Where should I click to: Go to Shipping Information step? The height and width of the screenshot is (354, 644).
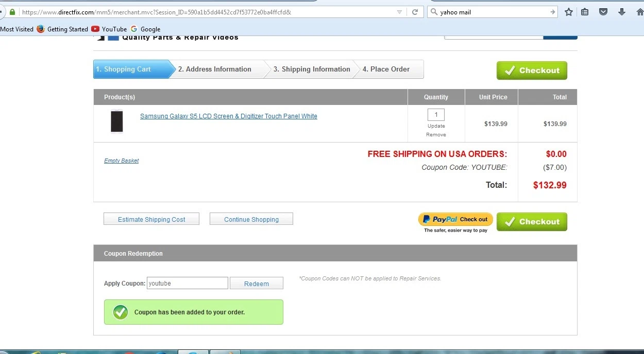tap(312, 69)
